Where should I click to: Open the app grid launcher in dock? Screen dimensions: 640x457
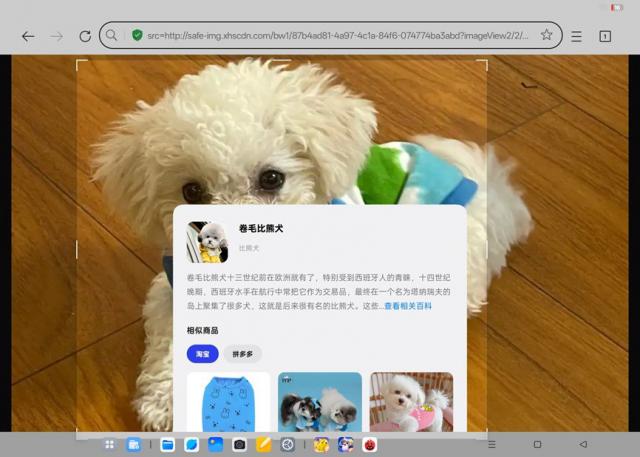click(x=109, y=444)
